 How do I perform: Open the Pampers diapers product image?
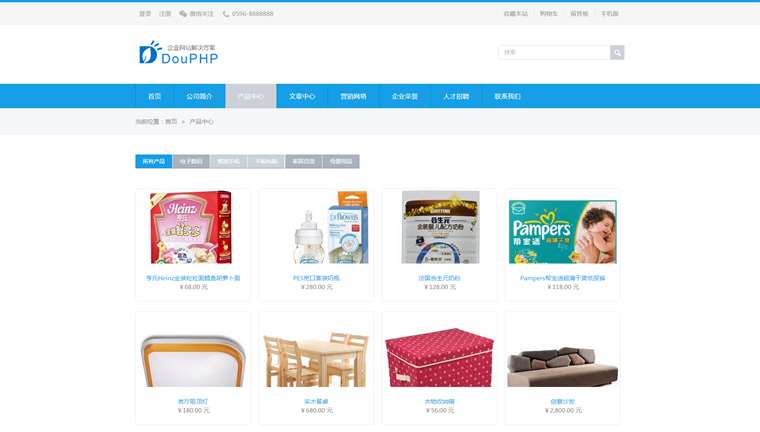(x=563, y=231)
